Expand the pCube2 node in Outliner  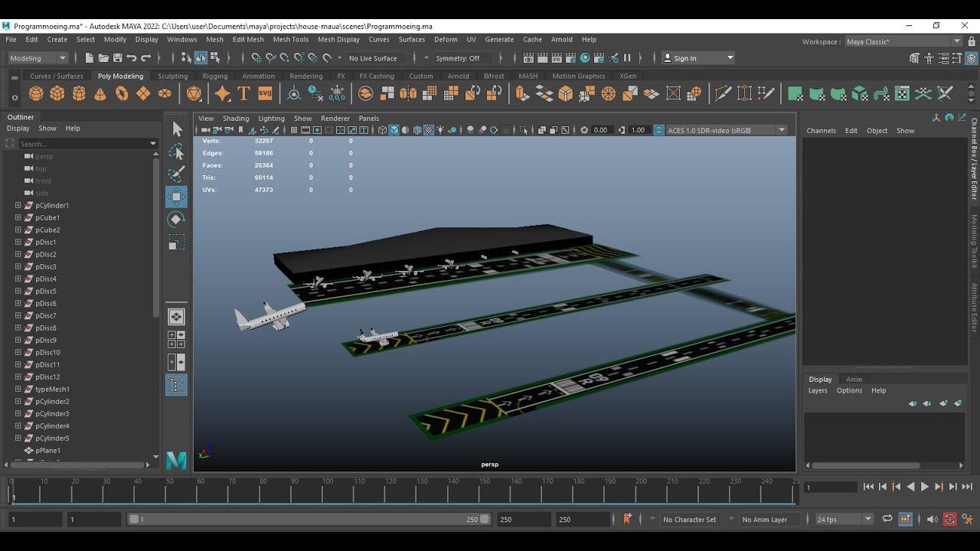(18, 230)
